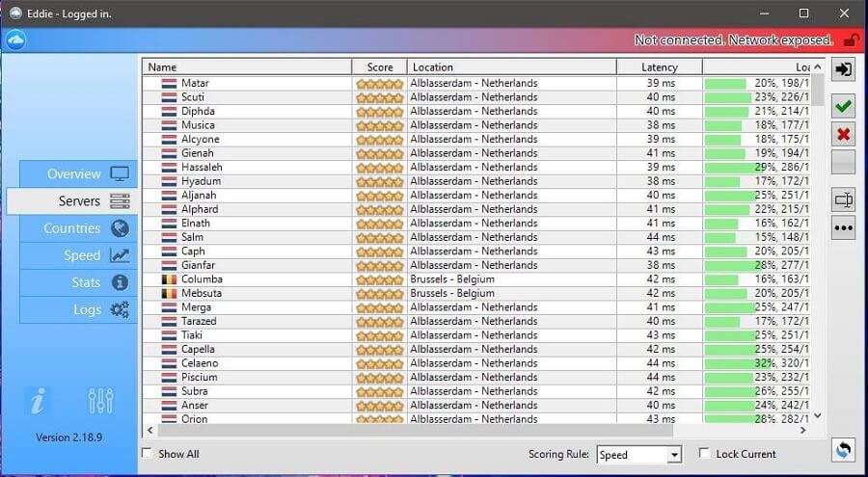Sort by the Latency column header

point(660,66)
